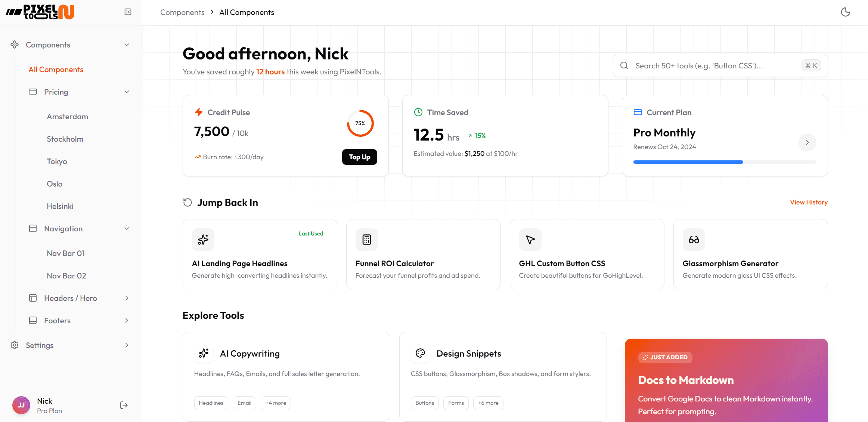The width and height of the screenshot is (868, 422).
Task: Click the logout icon next to Nick
Action: tap(124, 405)
